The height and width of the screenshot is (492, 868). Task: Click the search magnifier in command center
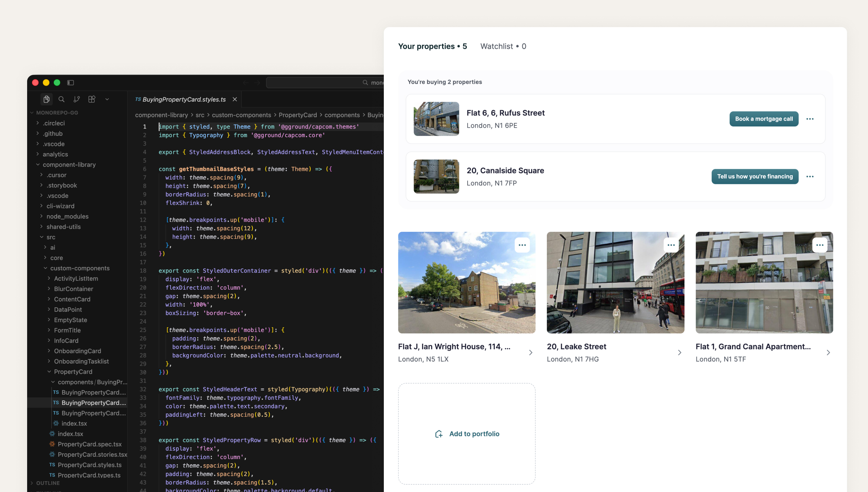click(365, 82)
